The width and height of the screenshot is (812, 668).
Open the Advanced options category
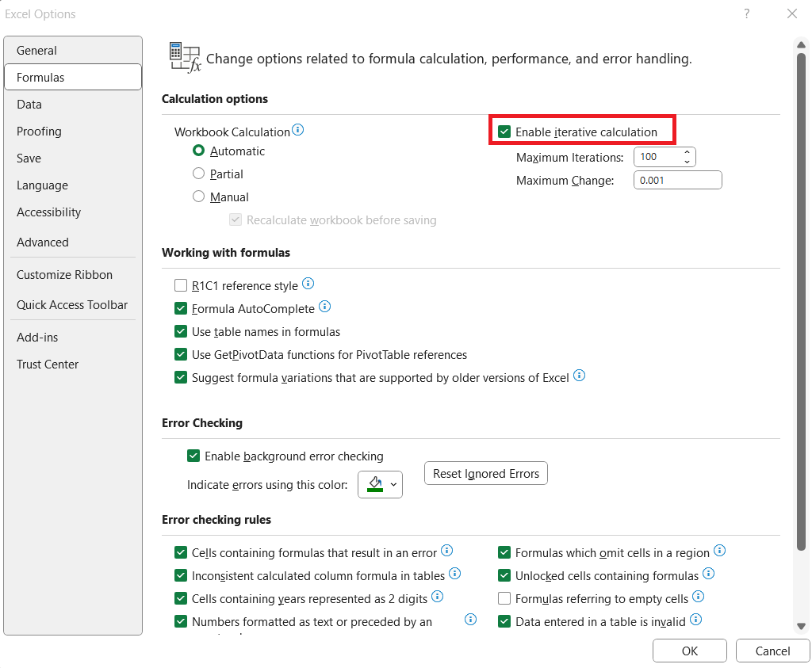click(73, 242)
